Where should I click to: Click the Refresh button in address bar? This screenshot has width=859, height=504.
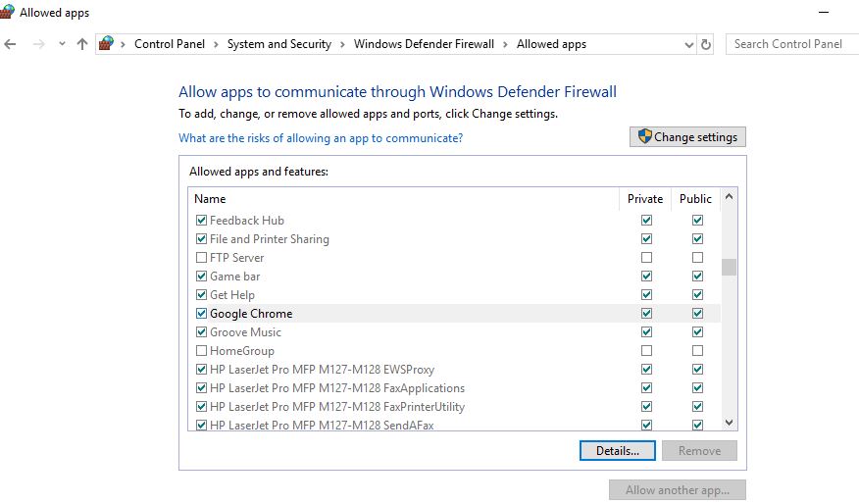[706, 44]
